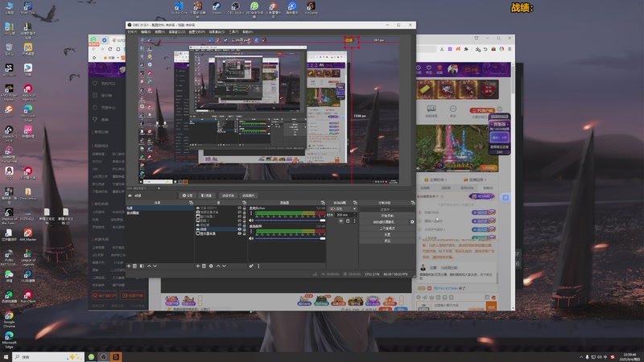Hide the selected 战绩 source
Image resolution: width=644 pixels, height=362 pixels.
point(239,229)
